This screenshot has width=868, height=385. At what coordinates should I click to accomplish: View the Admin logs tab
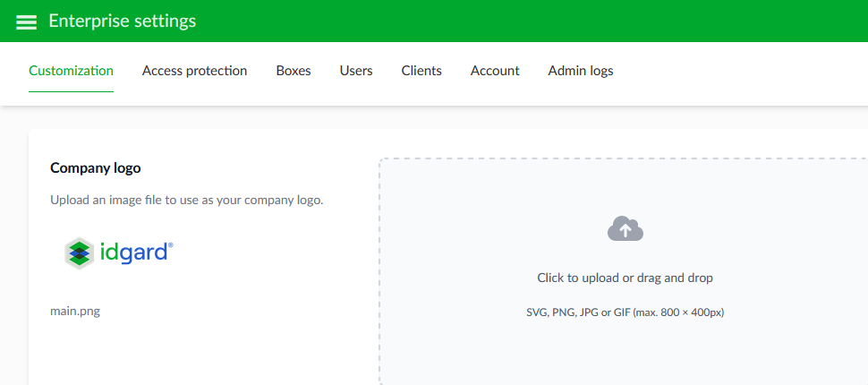click(580, 71)
